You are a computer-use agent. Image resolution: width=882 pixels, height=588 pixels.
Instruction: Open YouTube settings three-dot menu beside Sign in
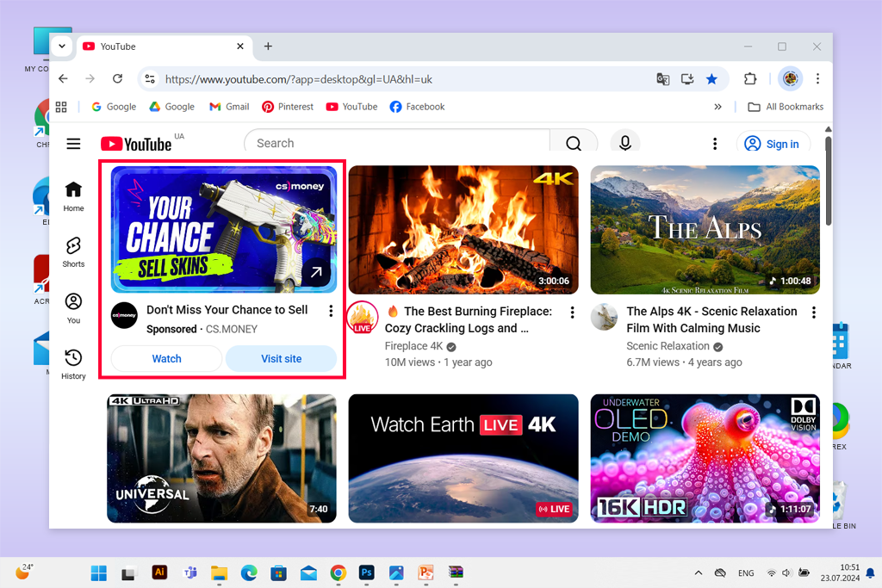[x=715, y=144]
